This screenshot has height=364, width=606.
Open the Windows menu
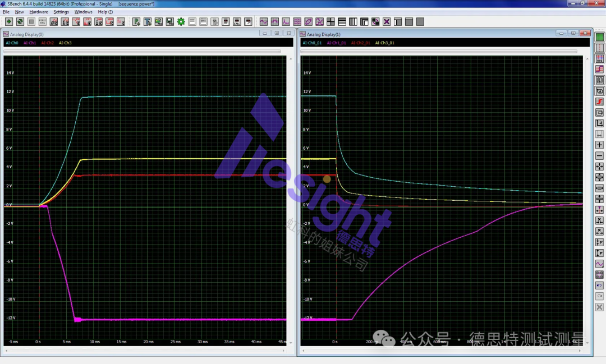pos(83,12)
